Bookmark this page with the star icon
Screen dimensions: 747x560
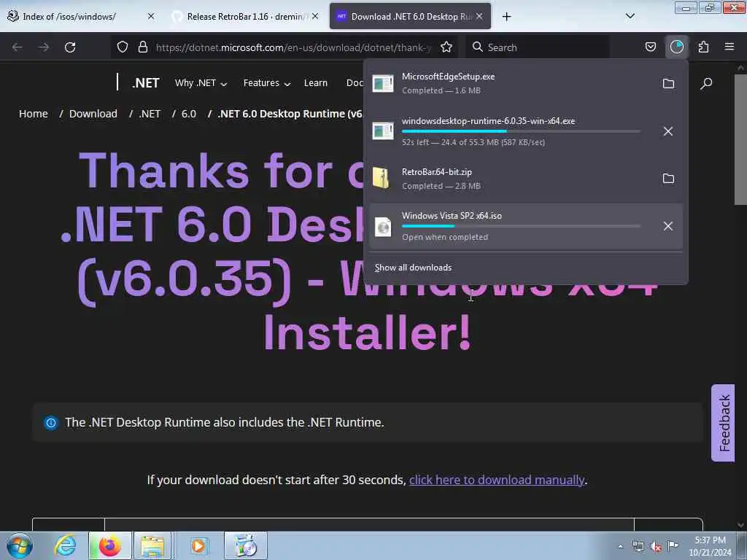tap(446, 47)
